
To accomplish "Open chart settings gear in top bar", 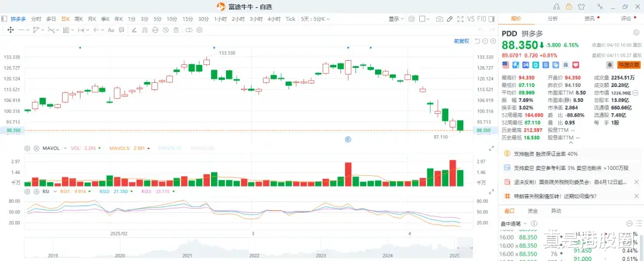I will click(x=411, y=19).
